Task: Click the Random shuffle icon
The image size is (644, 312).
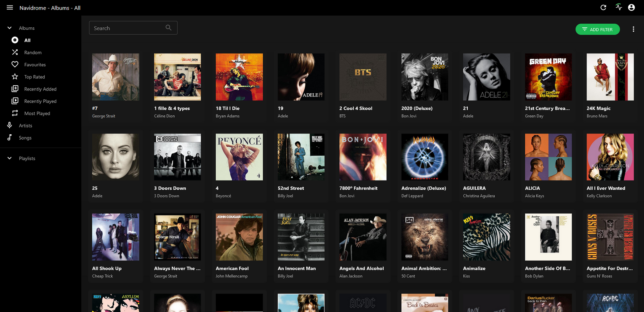Action: pyautogui.click(x=15, y=52)
